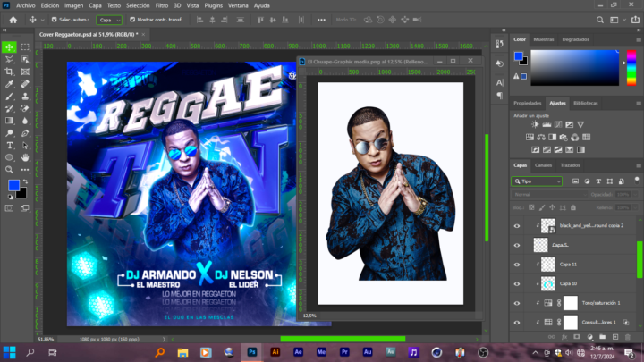
Task: Click the color picker gradient field
Action: [574, 68]
